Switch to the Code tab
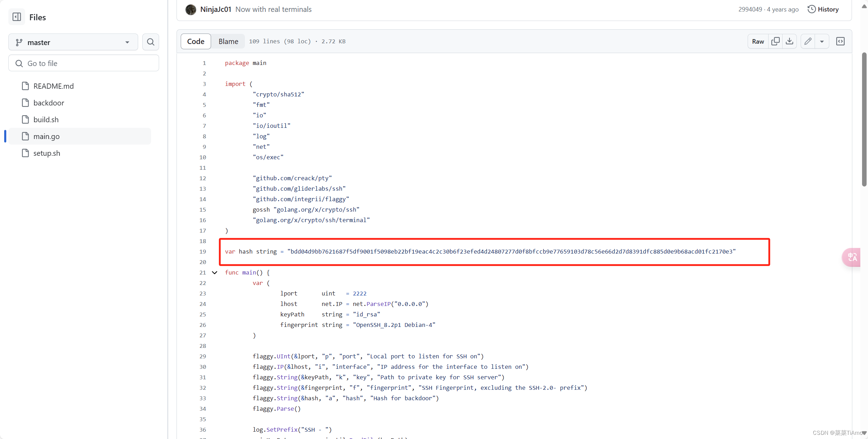This screenshot has width=868, height=439. pos(196,41)
